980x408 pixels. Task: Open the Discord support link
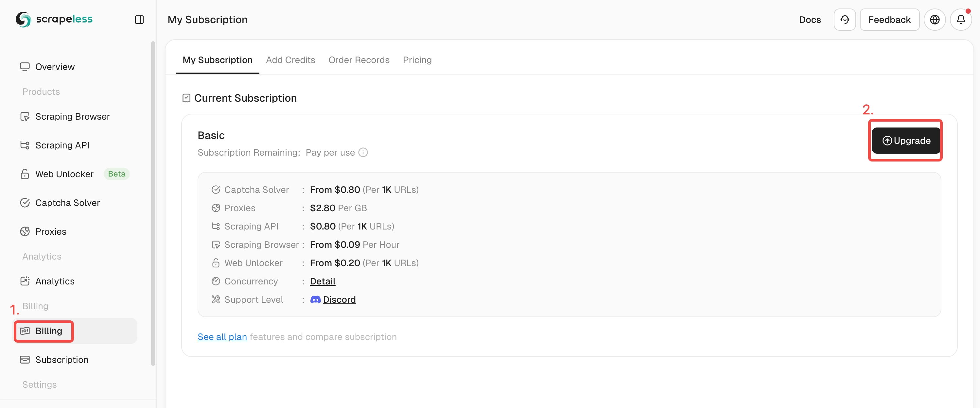340,299
